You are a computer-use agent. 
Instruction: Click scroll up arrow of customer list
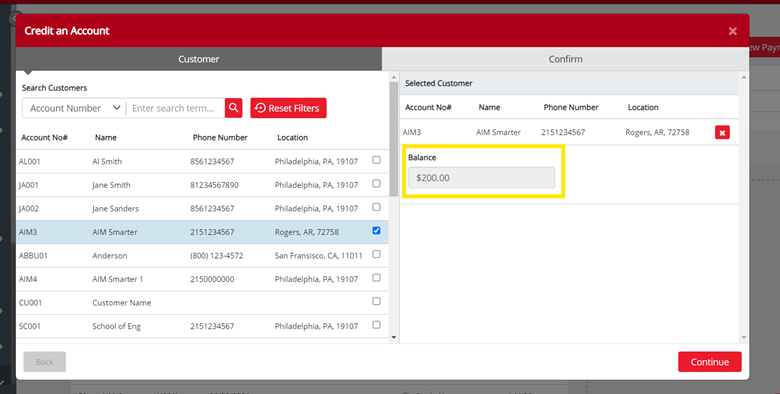394,78
